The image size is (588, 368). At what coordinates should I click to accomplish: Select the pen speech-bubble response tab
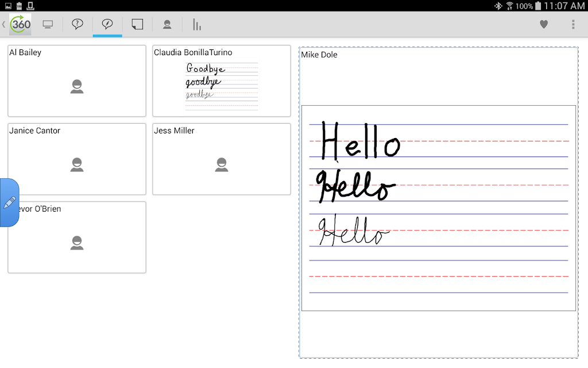click(x=107, y=24)
